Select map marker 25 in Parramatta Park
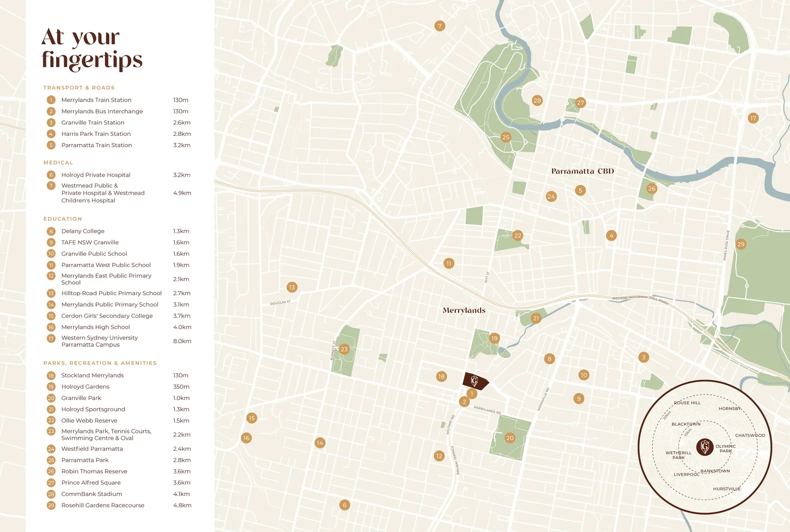 [506, 137]
